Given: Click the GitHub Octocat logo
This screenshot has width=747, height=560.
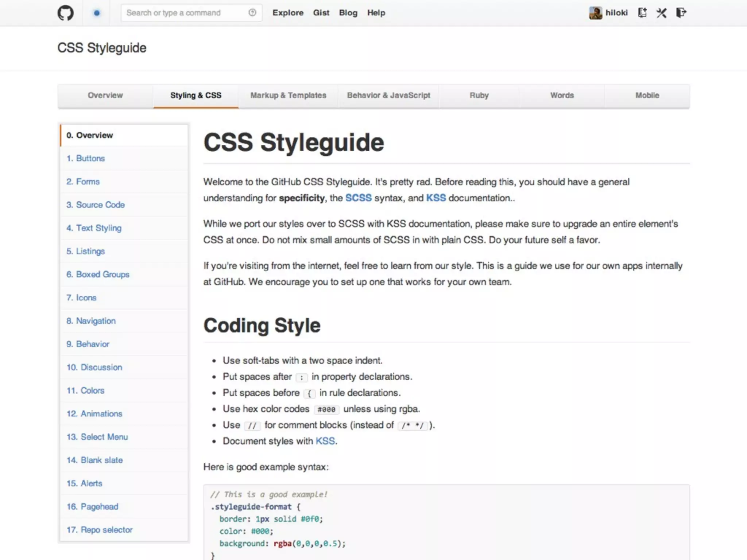Looking at the screenshot, I should tap(66, 13).
